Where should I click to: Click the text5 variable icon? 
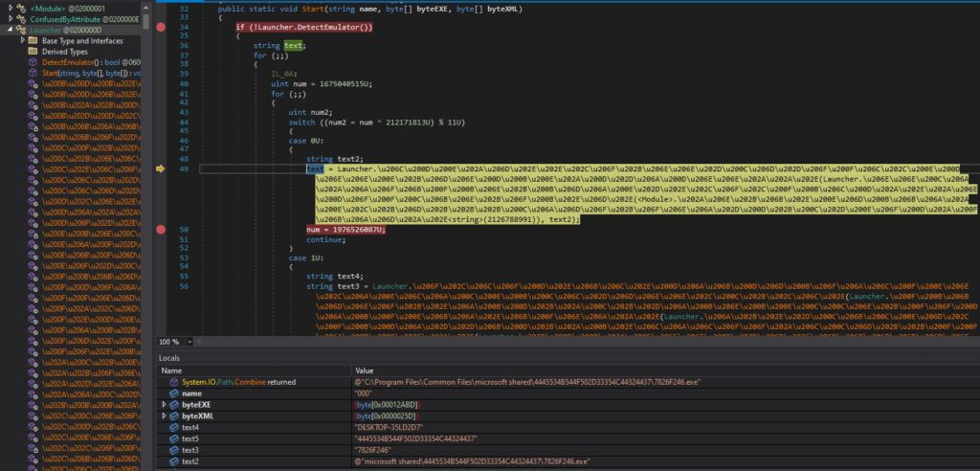(x=174, y=439)
